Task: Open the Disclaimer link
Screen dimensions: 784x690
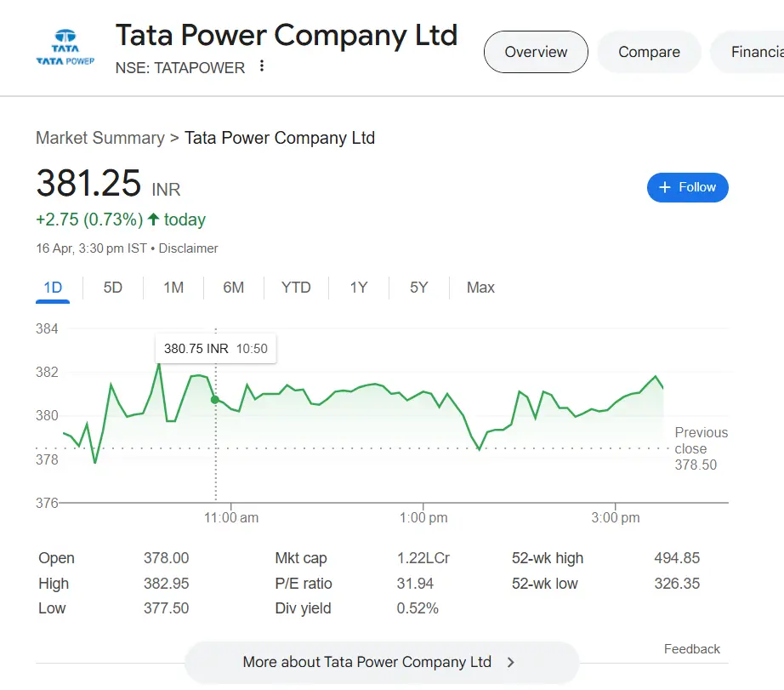Action: pos(189,248)
